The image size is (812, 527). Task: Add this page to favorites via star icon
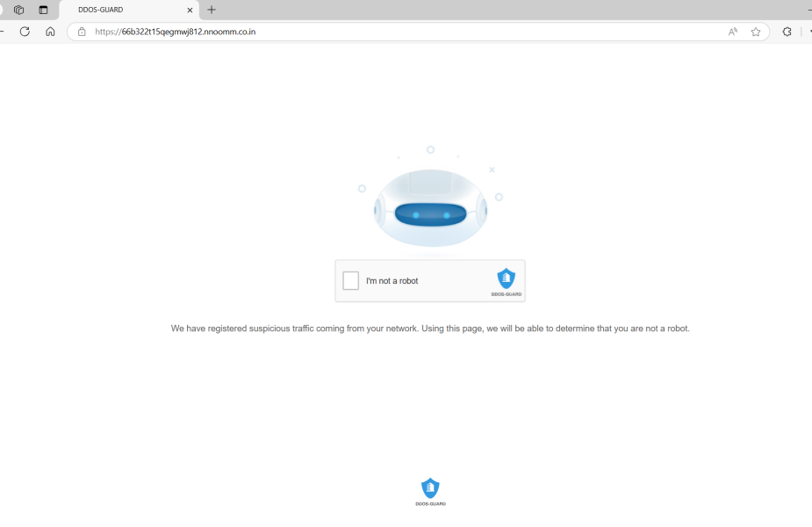coord(755,32)
